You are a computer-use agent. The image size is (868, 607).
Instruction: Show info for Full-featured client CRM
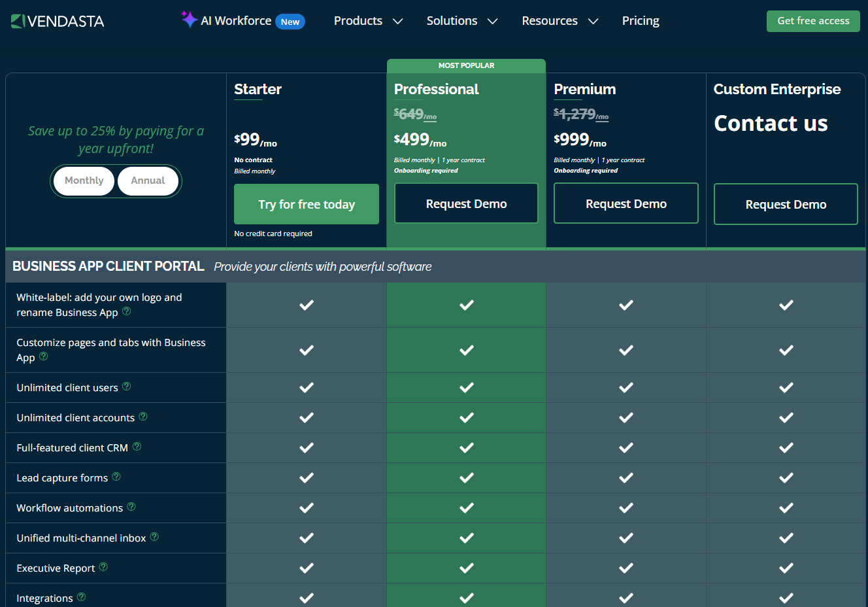[x=137, y=447]
